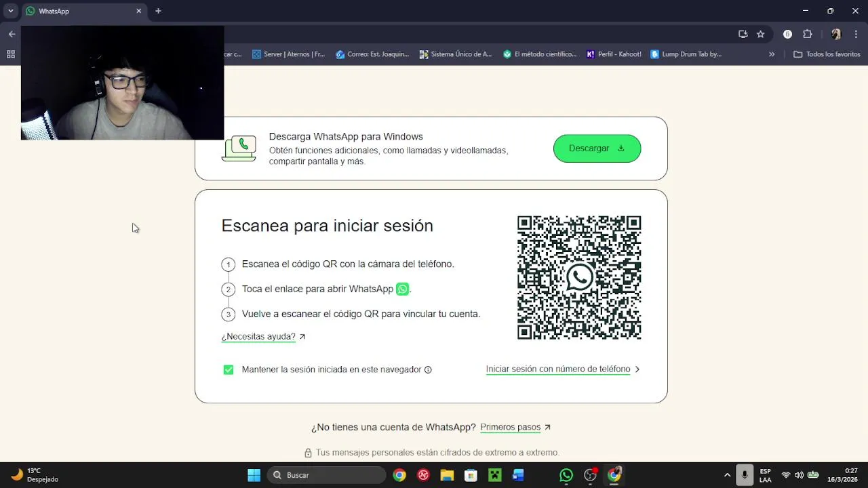Bookmark this page with star icon
Image resolution: width=868 pixels, height=488 pixels.
pos(761,34)
